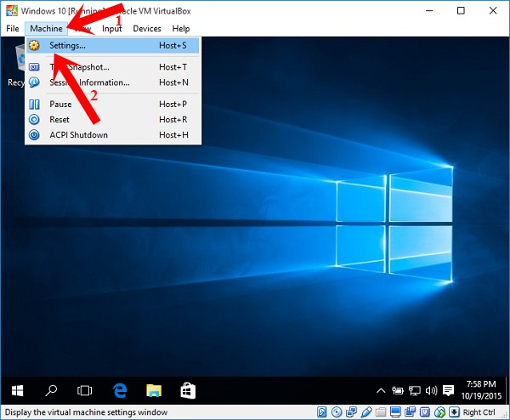510x420 pixels.
Task: Choose Reset from the Machine menu
Action: click(x=112, y=119)
